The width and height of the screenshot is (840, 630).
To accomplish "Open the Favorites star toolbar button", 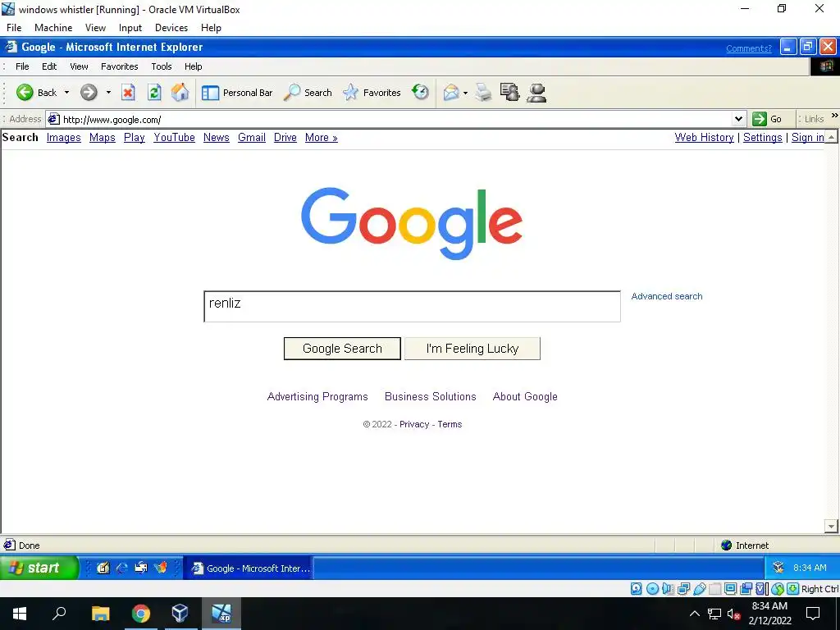I will coord(372,93).
